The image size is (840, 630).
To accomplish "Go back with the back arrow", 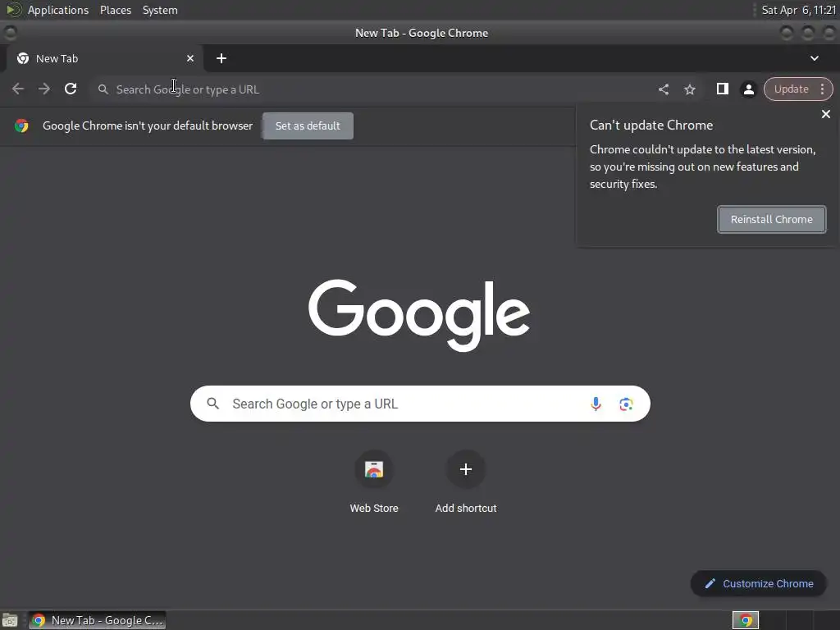I will coord(18,89).
